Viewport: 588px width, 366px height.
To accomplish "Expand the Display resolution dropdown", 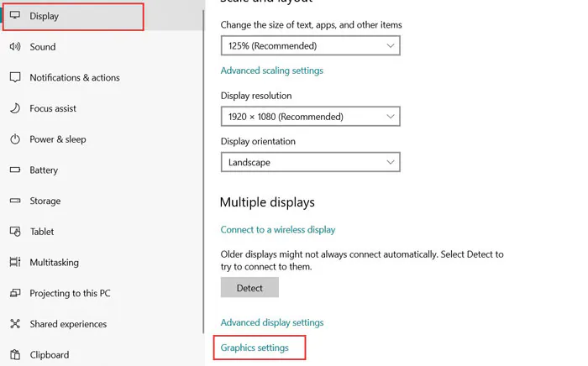I will click(310, 117).
